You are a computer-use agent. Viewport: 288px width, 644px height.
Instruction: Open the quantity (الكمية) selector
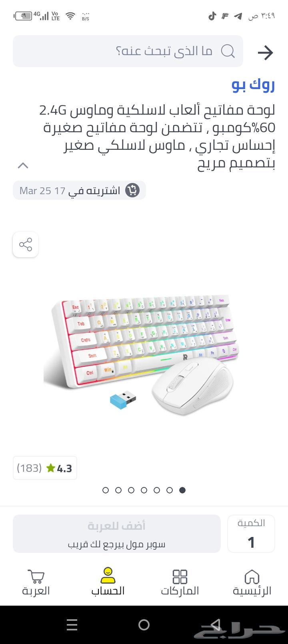[x=251, y=534]
